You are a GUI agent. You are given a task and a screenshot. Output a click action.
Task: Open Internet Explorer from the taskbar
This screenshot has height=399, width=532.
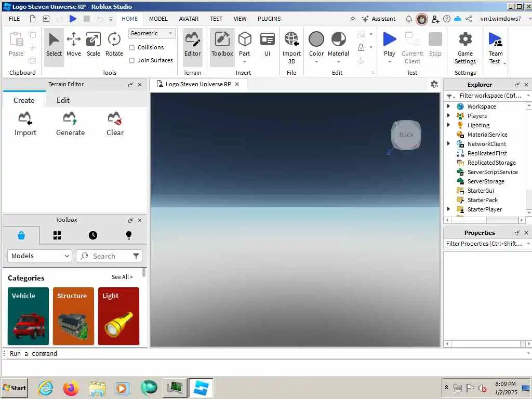pyautogui.click(x=46, y=388)
